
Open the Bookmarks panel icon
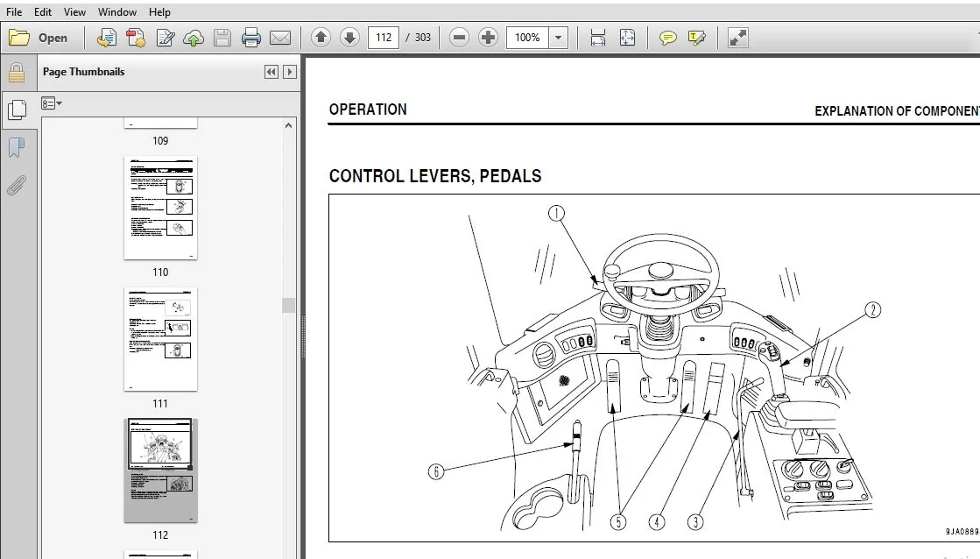tap(17, 148)
